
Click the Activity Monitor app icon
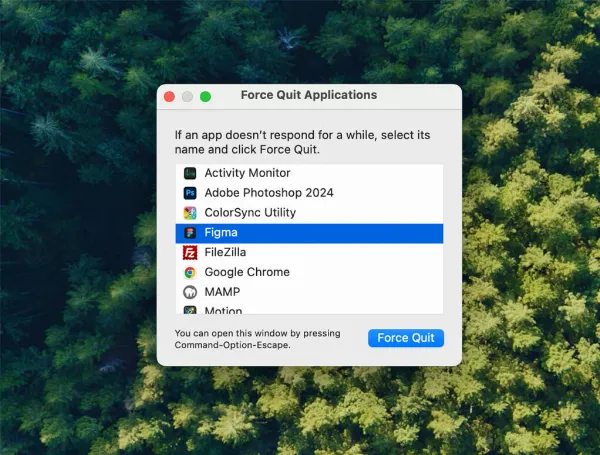[x=190, y=173]
